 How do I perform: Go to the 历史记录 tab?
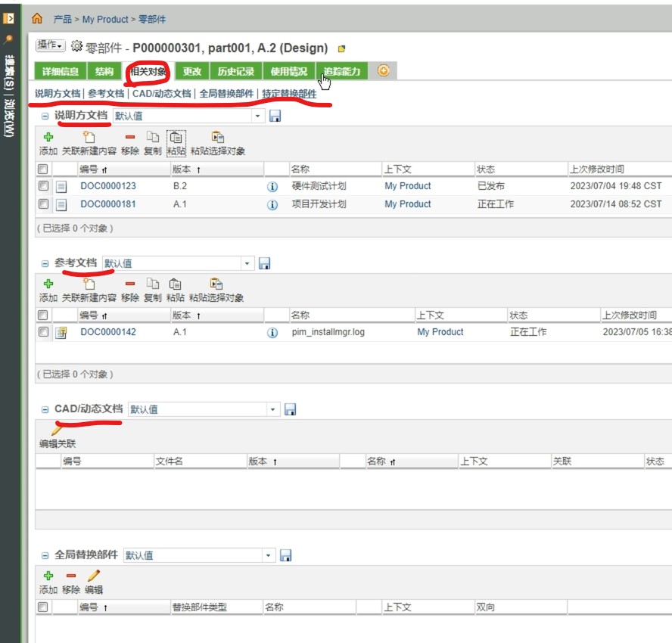pyautogui.click(x=235, y=71)
